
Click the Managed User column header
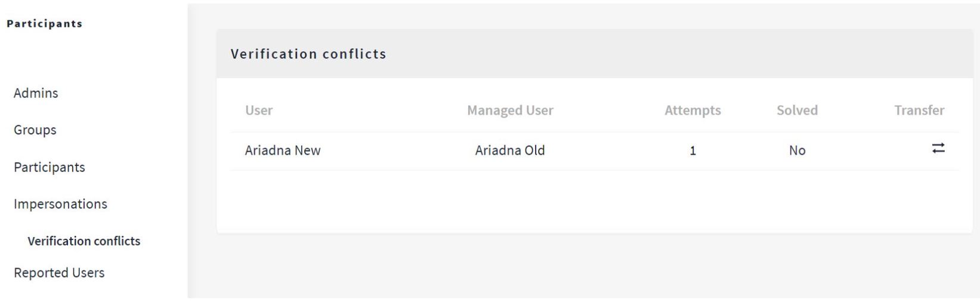pyautogui.click(x=510, y=110)
